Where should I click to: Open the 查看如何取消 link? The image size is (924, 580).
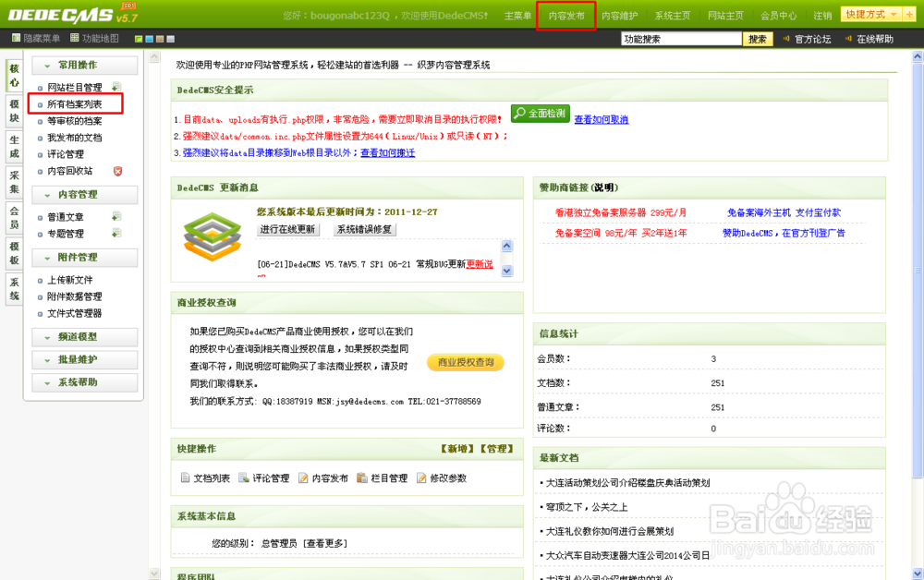pyautogui.click(x=602, y=119)
